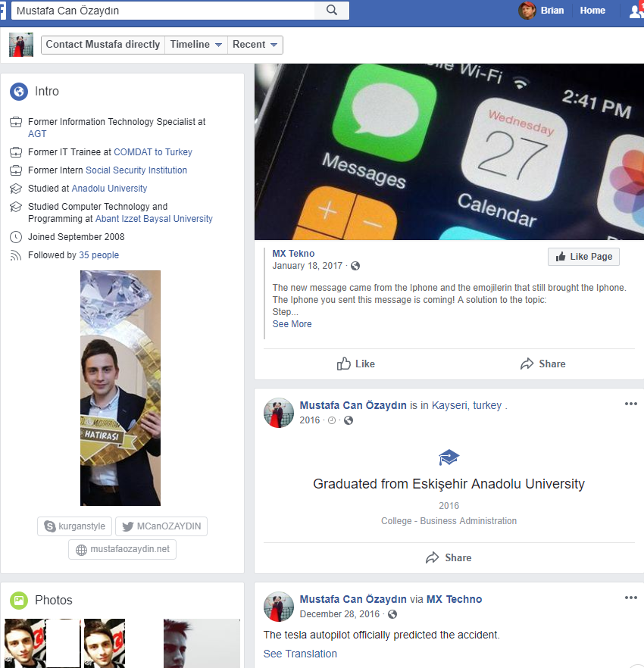Click the kurganstyle Skype button

click(x=74, y=526)
